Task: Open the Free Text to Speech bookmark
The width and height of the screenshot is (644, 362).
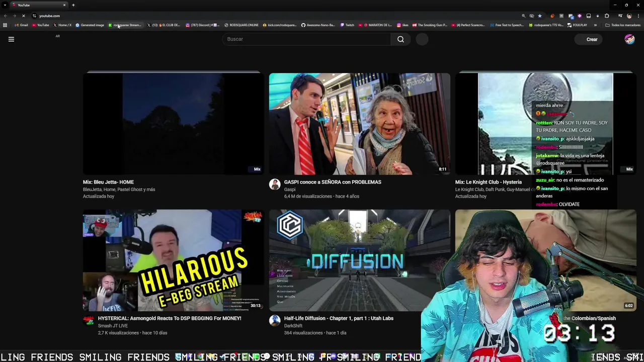Action: [x=506, y=25]
